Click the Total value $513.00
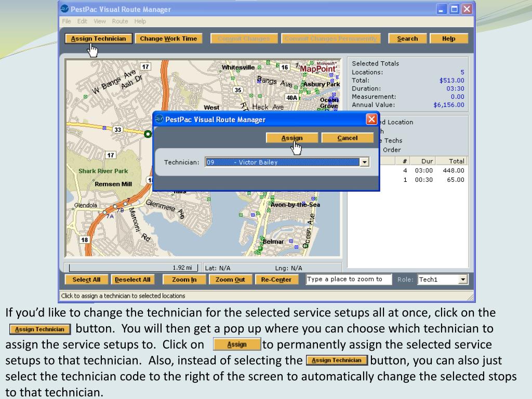Viewport: 532px width, 399px height. pos(451,81)
